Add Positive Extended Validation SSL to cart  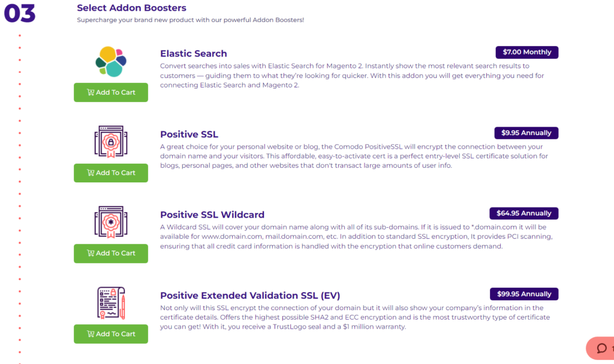point(110,334)
